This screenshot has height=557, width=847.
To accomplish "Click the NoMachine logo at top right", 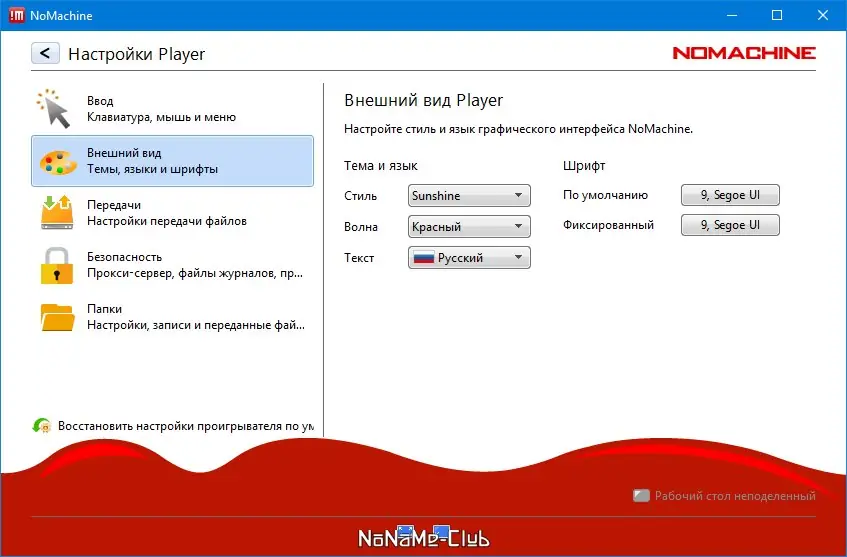I will (744, 53).
